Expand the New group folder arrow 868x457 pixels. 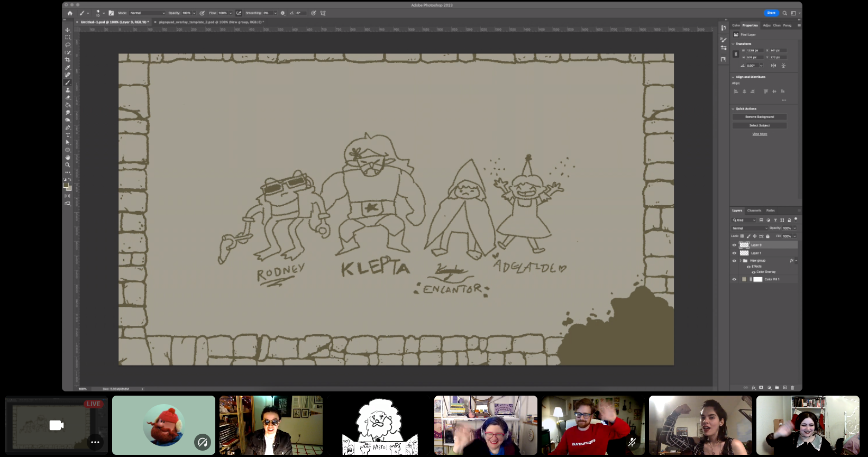coord(741,261)
